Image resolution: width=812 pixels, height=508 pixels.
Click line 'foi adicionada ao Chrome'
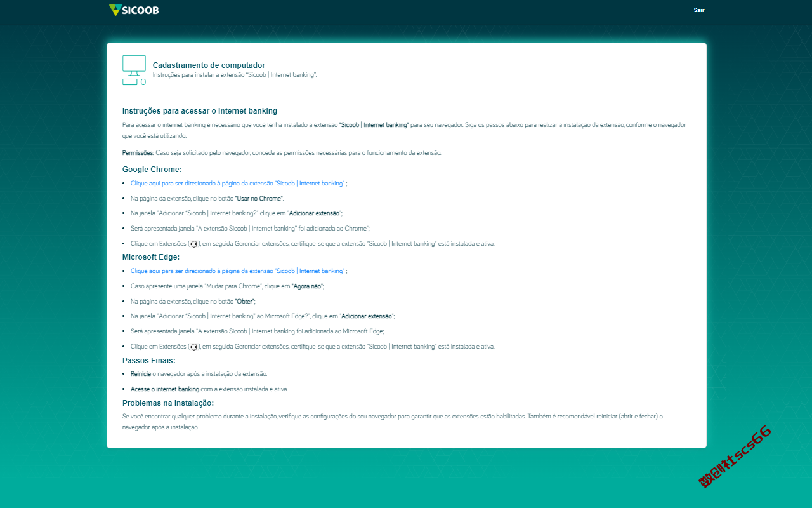pyautogui.click(x=250, y=229)
